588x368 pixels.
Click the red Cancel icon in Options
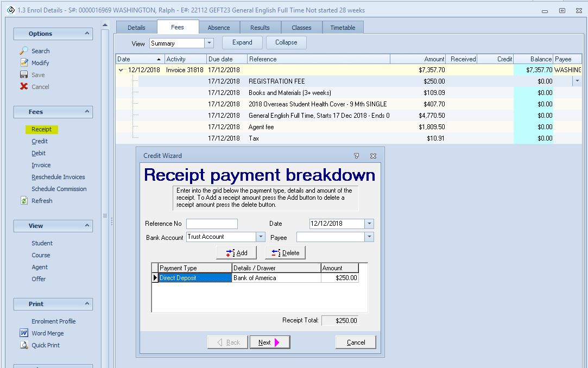coord(24,86)
